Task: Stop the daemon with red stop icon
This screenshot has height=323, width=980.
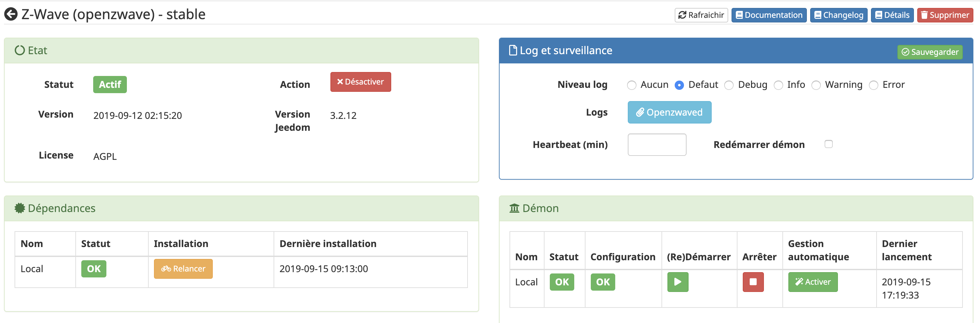Action: click(x=753, y=282)
